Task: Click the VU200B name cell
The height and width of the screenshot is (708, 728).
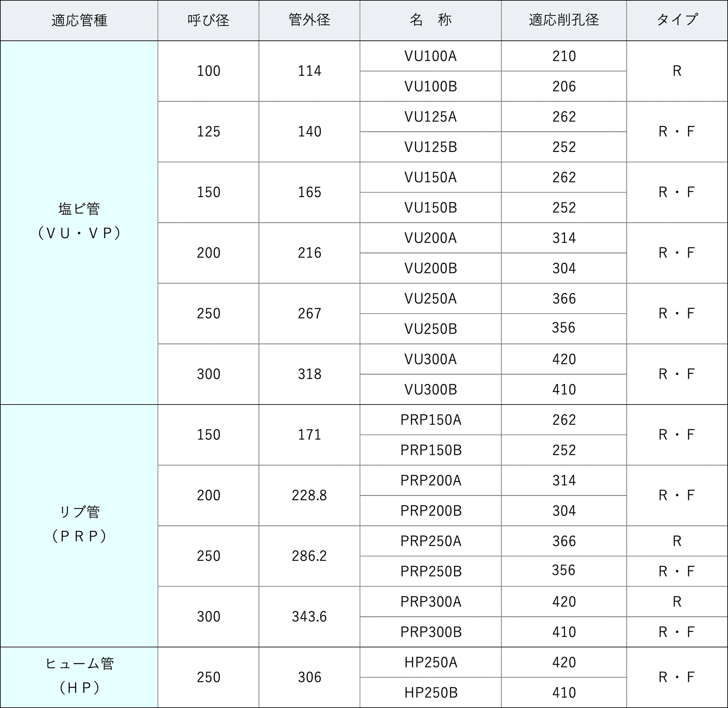Action: tap(431, 268)
